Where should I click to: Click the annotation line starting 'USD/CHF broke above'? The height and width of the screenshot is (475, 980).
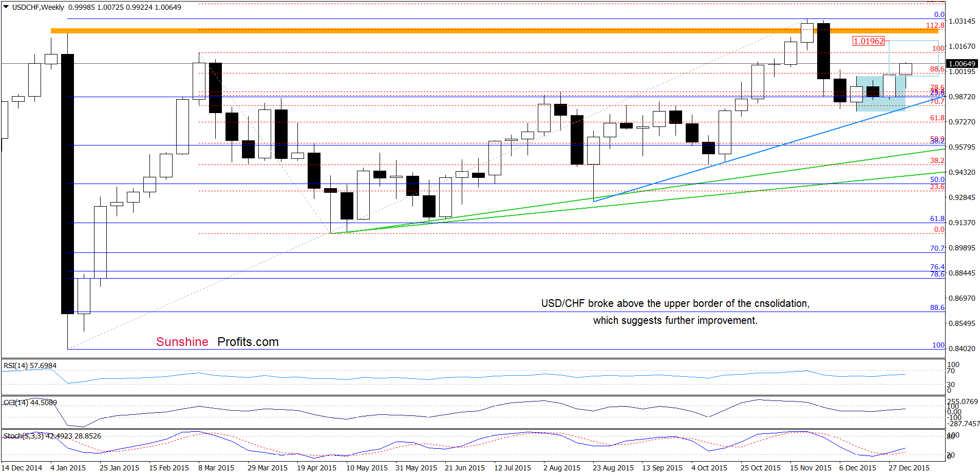(x=675, y=303)
